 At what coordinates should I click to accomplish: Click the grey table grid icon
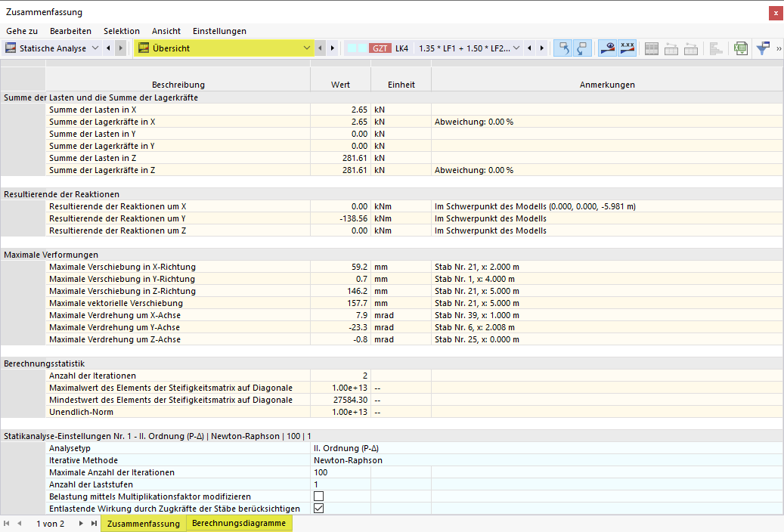click(652, 48)
